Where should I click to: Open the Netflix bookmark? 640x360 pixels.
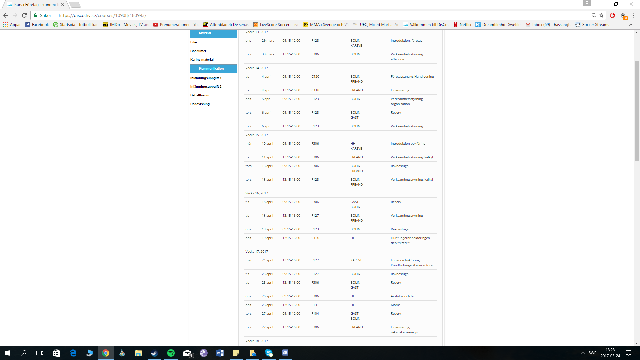(x=462, y=25)
